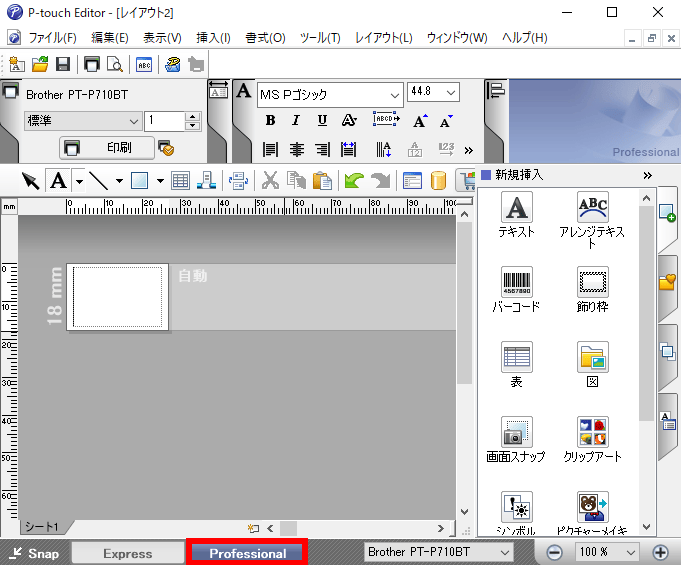Zoom out with the minus button
The height and width of the screenshot is (565, 681).
(554, 552)
